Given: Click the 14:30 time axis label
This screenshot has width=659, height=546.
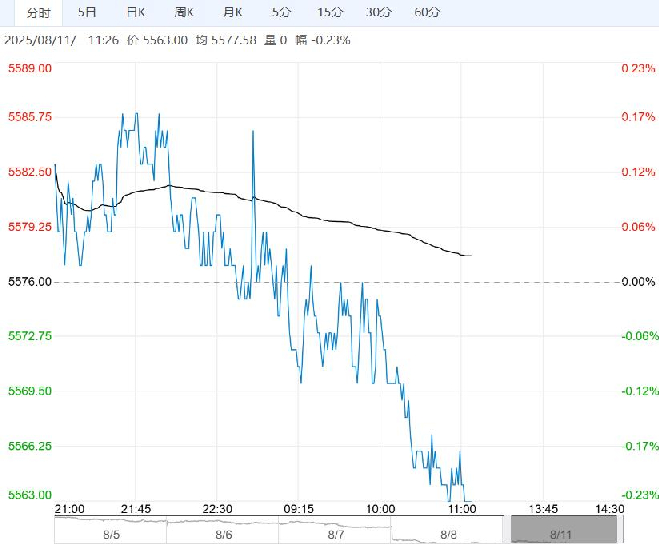Looking at the screenshot, I should click(x=610, y=509).
